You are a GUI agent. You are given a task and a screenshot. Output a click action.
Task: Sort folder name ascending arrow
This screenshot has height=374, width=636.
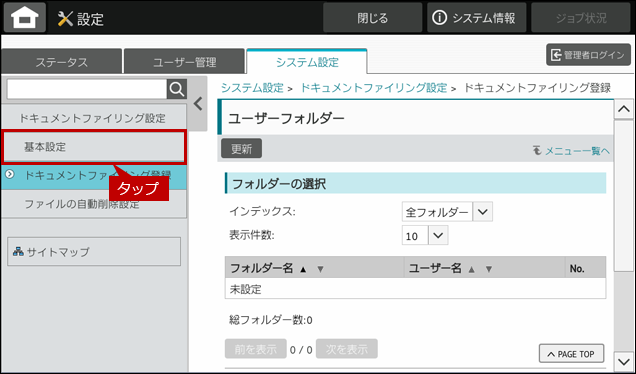pyautogui.click(x=303, y=269)
